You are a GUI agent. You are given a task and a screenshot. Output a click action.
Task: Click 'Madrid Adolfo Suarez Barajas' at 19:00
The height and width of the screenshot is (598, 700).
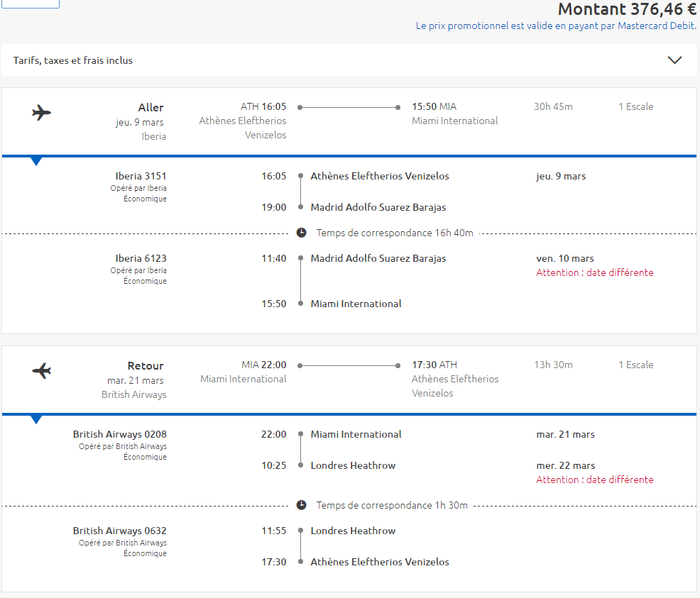(x=378, y=207)
